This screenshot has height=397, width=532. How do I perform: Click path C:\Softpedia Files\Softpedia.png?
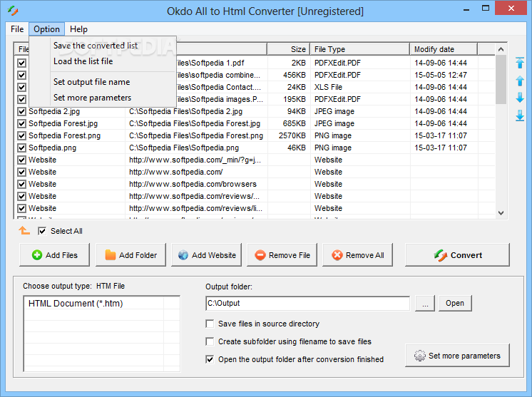(x=184, y=148)
